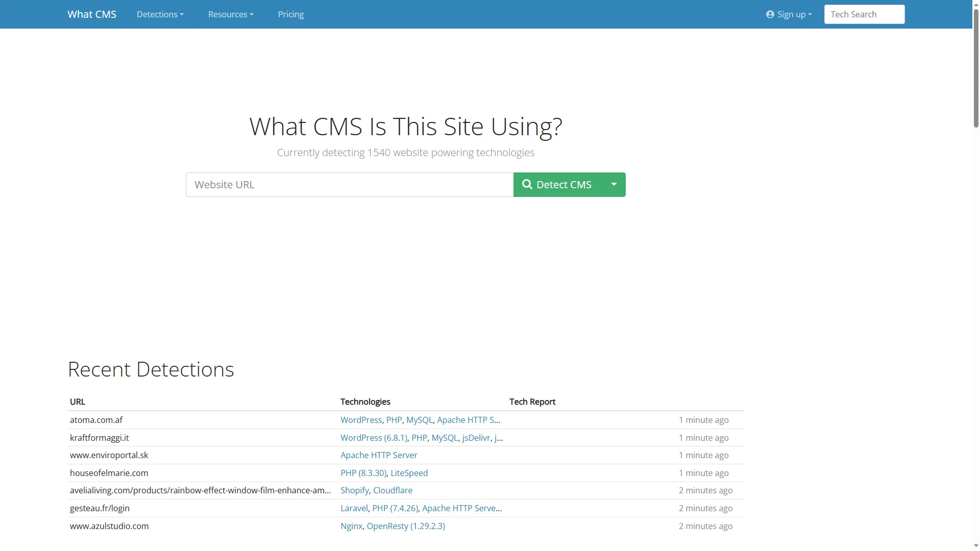980x551 pixels.
Task: Select the houseofelmarie.com URL text
Action: (x=109, y=473)
